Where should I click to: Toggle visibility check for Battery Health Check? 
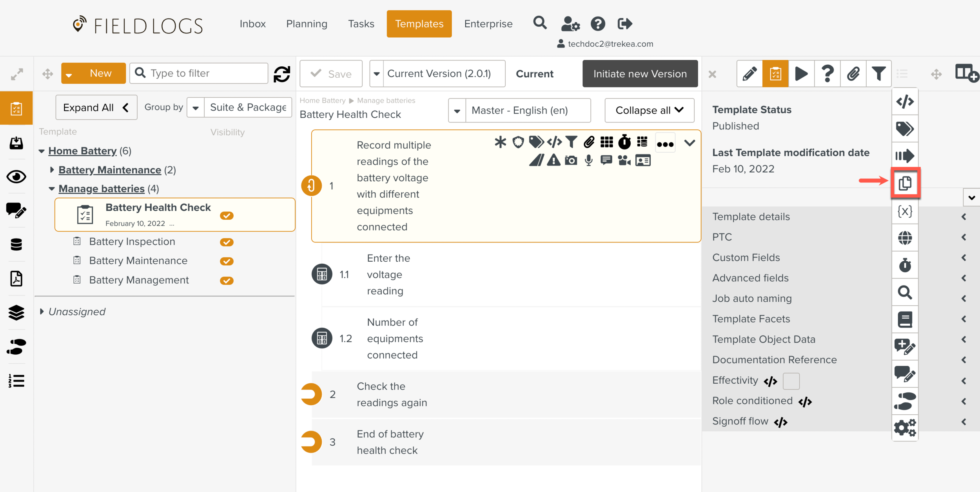(227, 215)
